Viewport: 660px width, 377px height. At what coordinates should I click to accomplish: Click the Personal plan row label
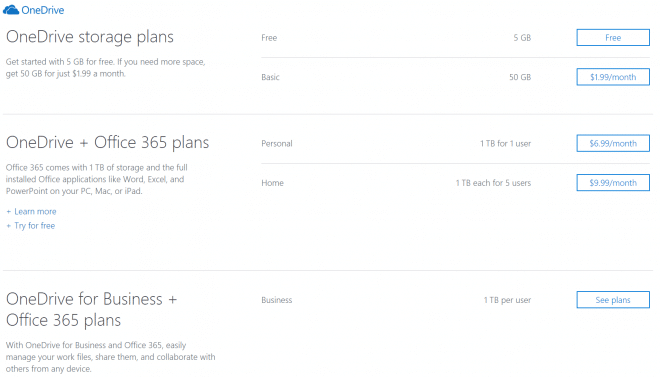pyautogui.click(x=277, y=143)
